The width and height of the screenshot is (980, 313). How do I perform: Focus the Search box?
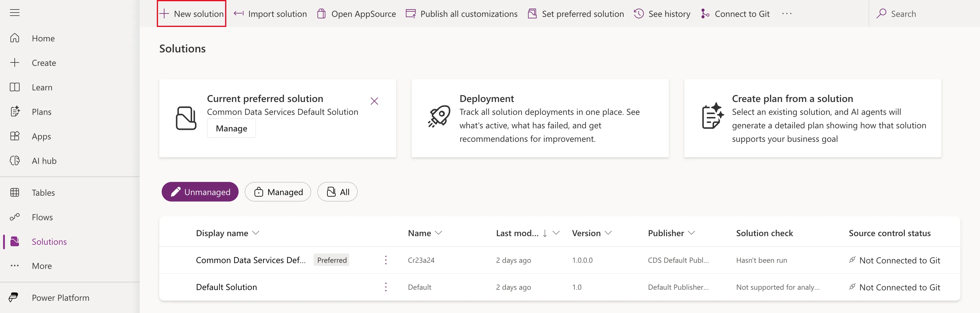tap(925, 14)
